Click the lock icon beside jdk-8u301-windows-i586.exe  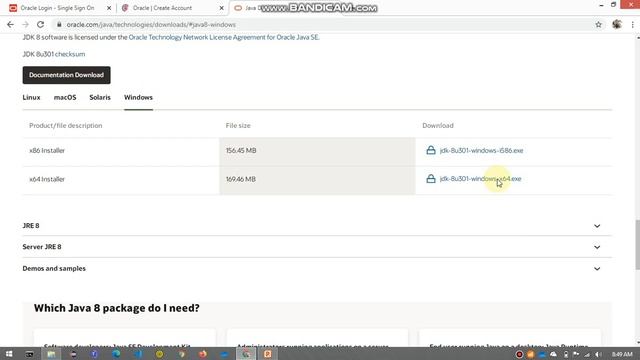(431, 150)
